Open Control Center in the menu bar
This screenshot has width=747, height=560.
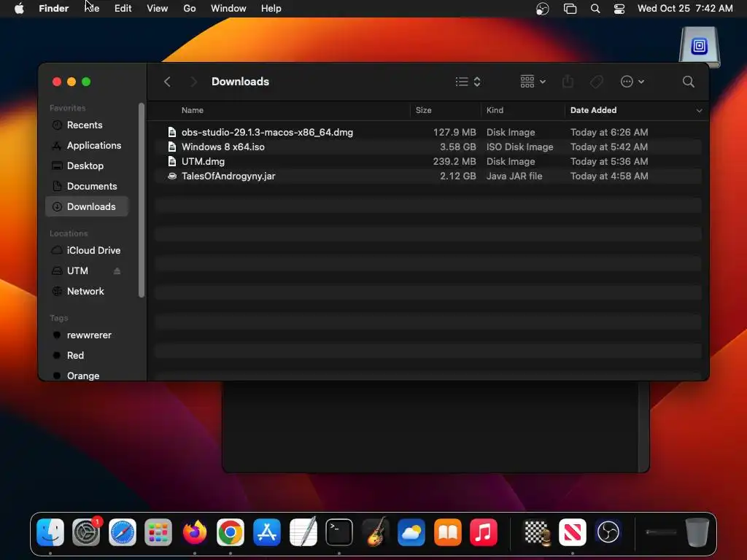(619, 9)
